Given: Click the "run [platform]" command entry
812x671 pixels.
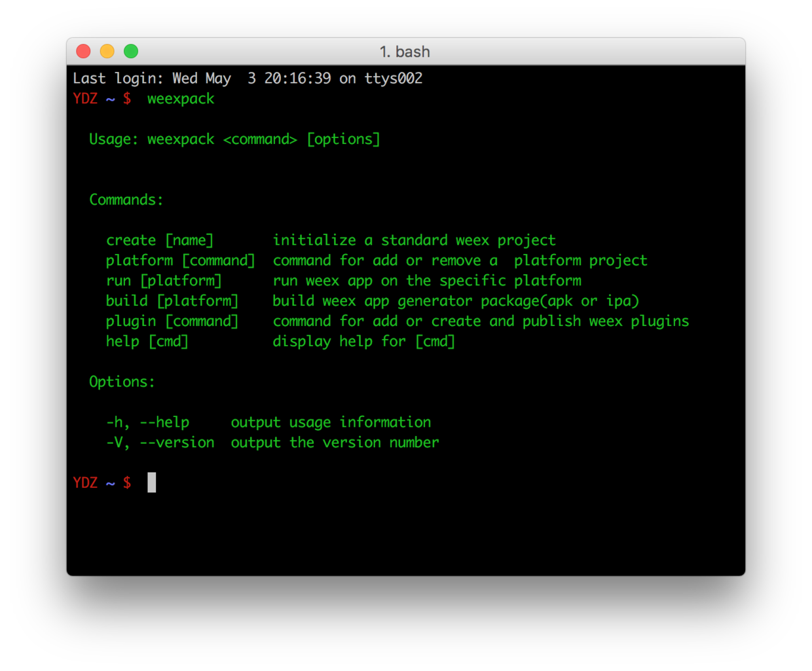Looking at the screenshot, I should click(x=164, y=281).
